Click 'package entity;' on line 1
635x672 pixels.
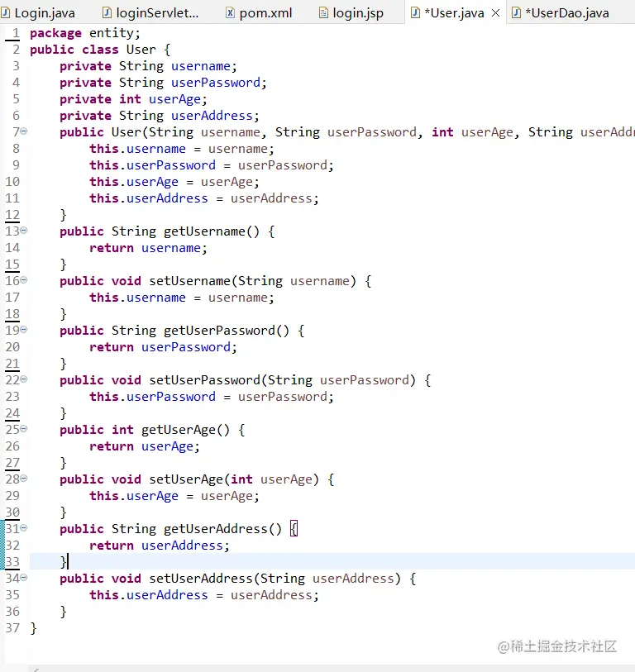click(x=85, y=33)
